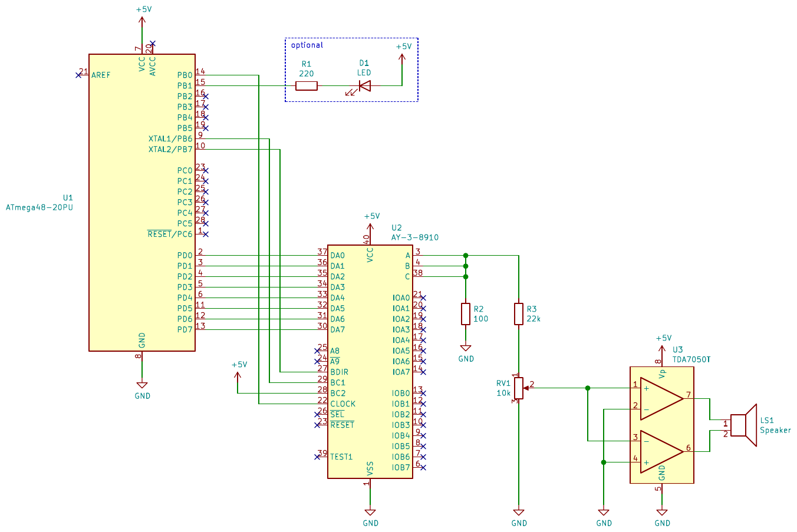Select the D1 LED diode symbol
797x532 pixels.
364,86
